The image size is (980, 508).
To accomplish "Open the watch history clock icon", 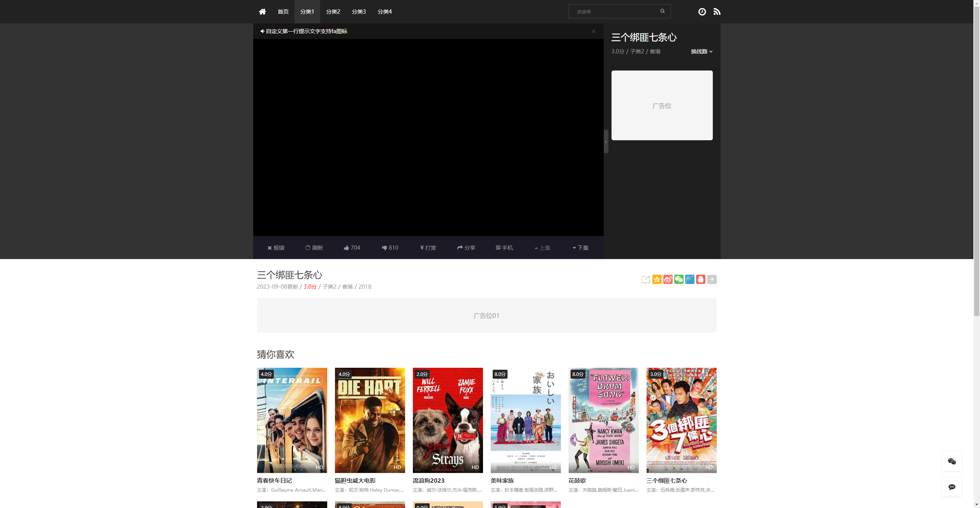I will click(702, 12).
